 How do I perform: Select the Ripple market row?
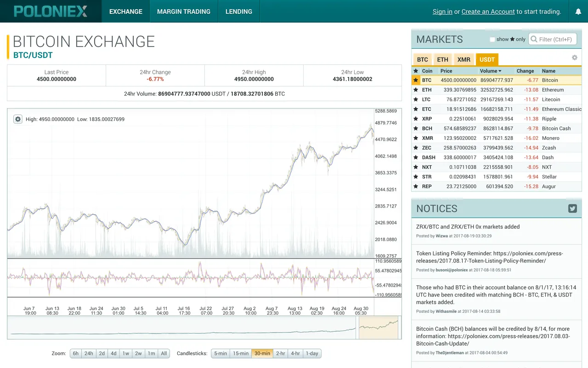(x=497, y=119)
